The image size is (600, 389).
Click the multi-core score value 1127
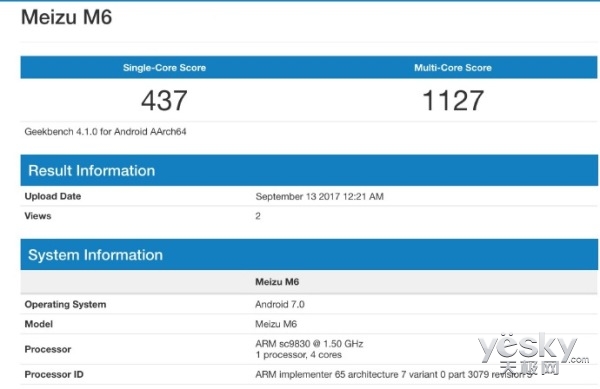tap(453, 100)
